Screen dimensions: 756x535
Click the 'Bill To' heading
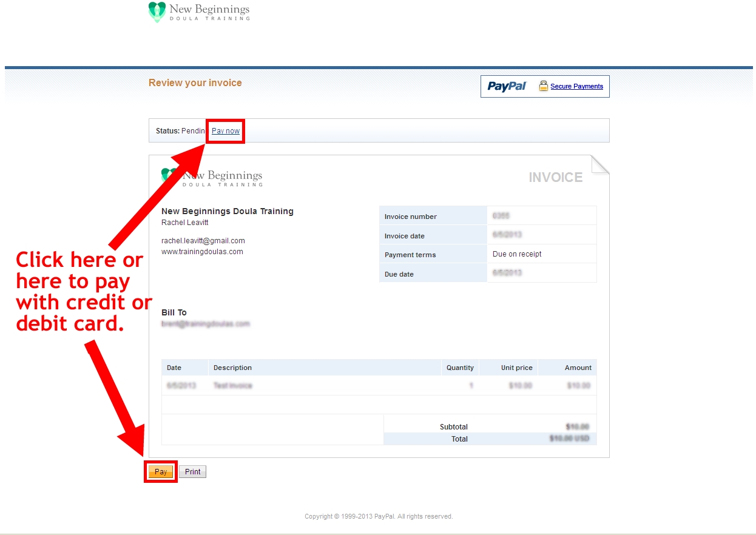(174, 312)
